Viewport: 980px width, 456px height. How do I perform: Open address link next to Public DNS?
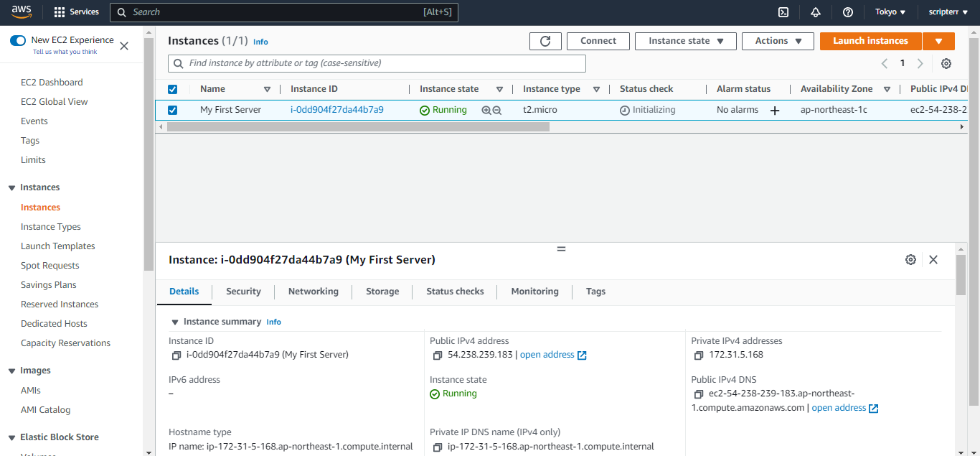pyautogui.click(x=845, y=408)
